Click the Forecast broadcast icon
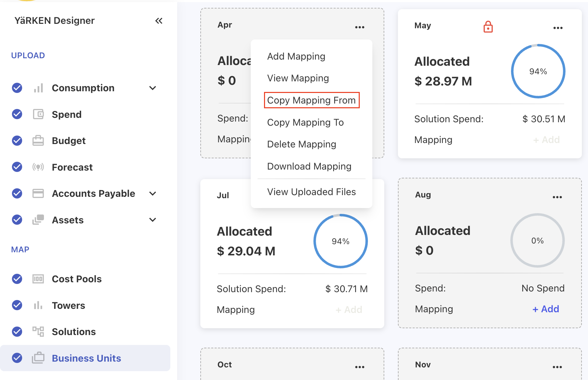Screen dimensions: 588x380 pos(38,167)
